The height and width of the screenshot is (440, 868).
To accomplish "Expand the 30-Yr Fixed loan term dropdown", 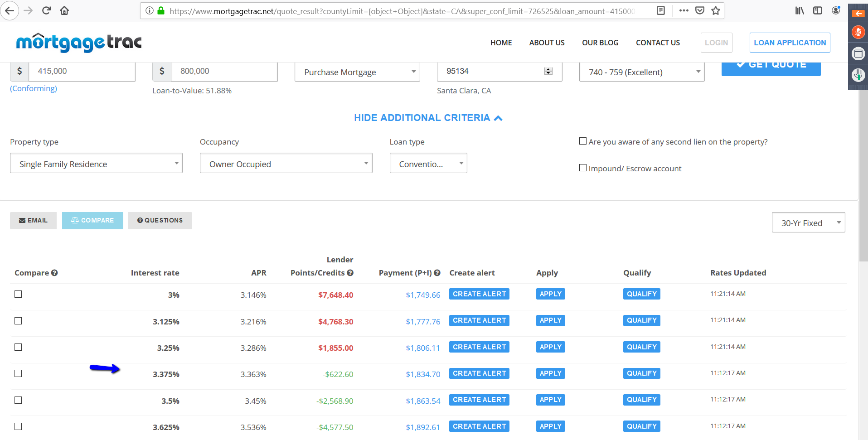I will pyautogui.click(x=808, y=222).
